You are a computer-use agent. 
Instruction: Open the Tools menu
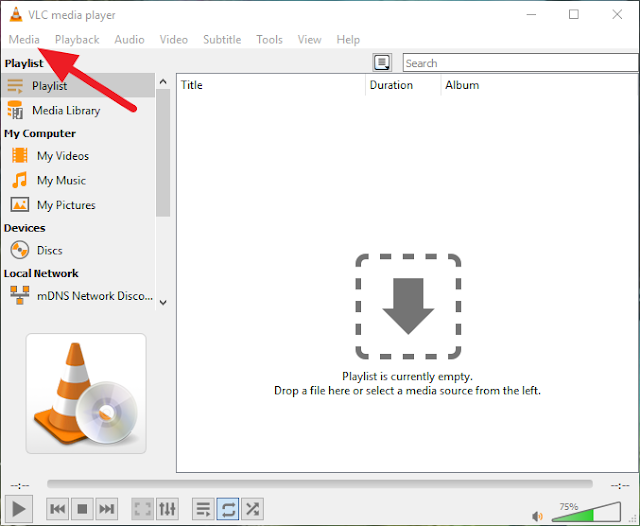coord(269,40)
